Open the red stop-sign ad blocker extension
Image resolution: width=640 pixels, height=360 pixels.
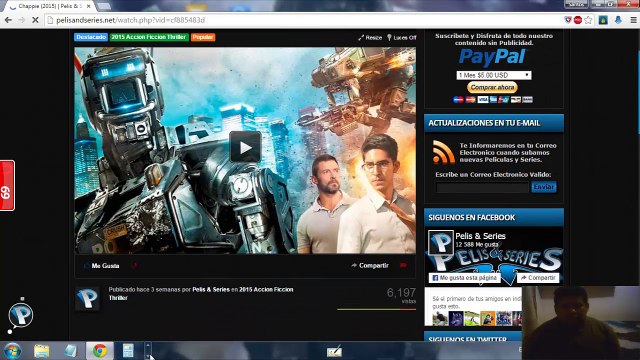click(578, 20)
